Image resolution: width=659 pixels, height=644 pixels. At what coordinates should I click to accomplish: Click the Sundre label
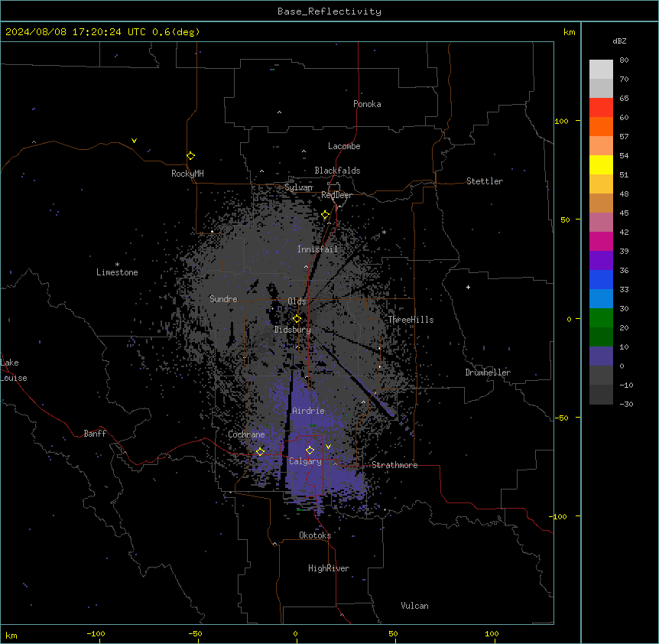pyautogui.click(x=223, y=299)
